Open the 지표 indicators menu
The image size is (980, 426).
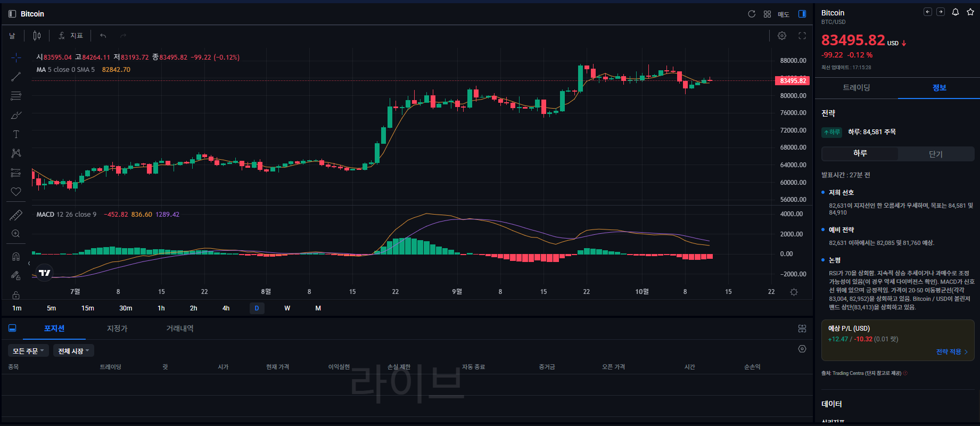(71, 36)
